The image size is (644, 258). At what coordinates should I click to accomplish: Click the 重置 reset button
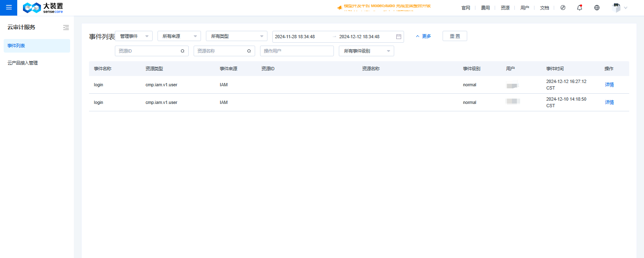coord(454,36)
